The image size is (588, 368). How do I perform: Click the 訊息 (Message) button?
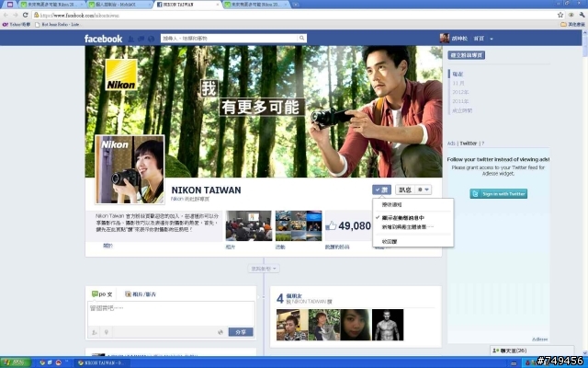point(405,190)
